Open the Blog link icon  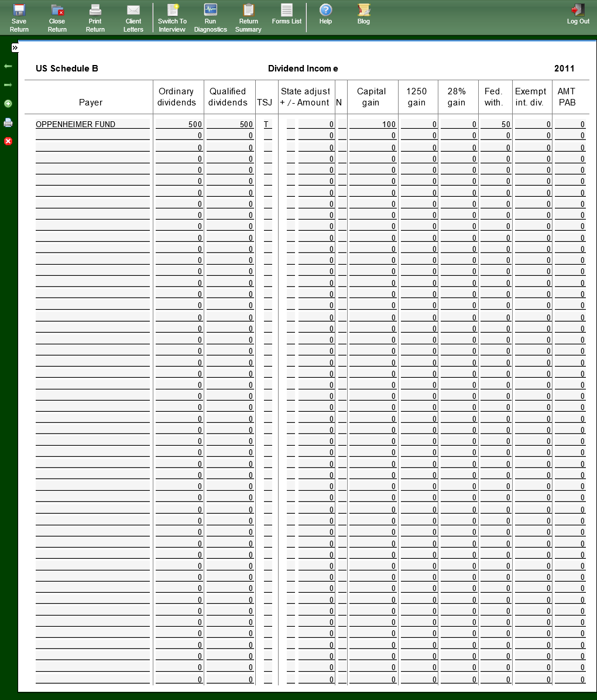click(x=363, y=14)
